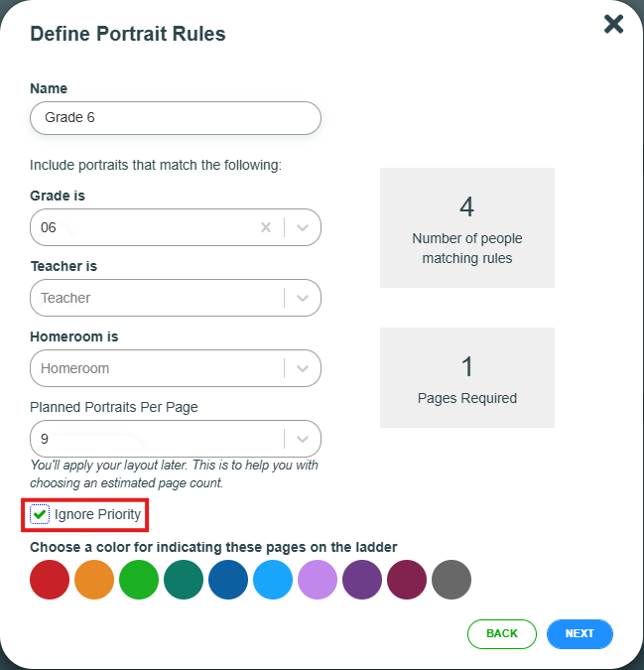
Task: Select the dark blue color swatch
Action: tap(228, 580)
